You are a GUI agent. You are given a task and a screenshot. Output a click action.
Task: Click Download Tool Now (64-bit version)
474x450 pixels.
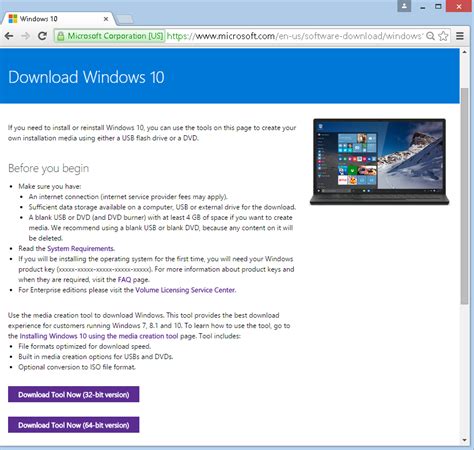point(74,425)
